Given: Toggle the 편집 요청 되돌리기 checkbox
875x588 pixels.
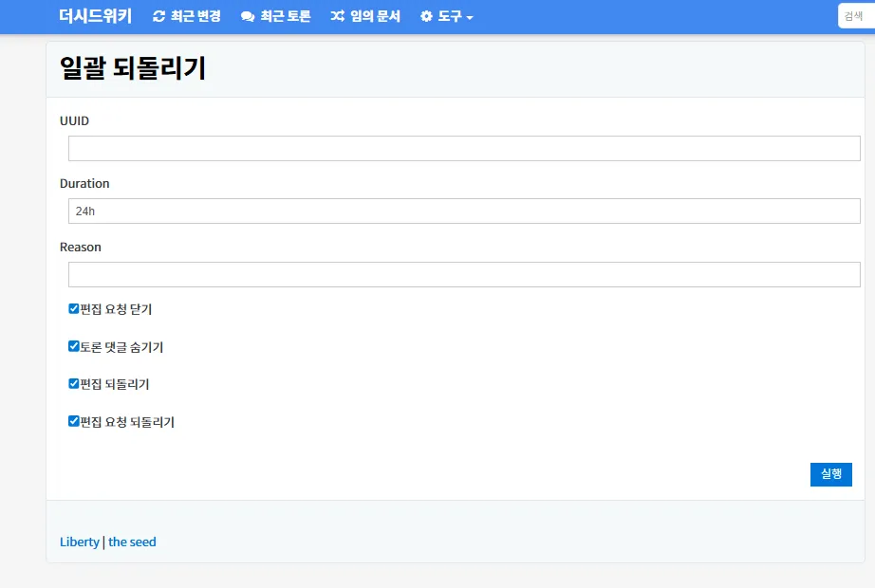Looking at the screenshot, I should click(73, 420).
